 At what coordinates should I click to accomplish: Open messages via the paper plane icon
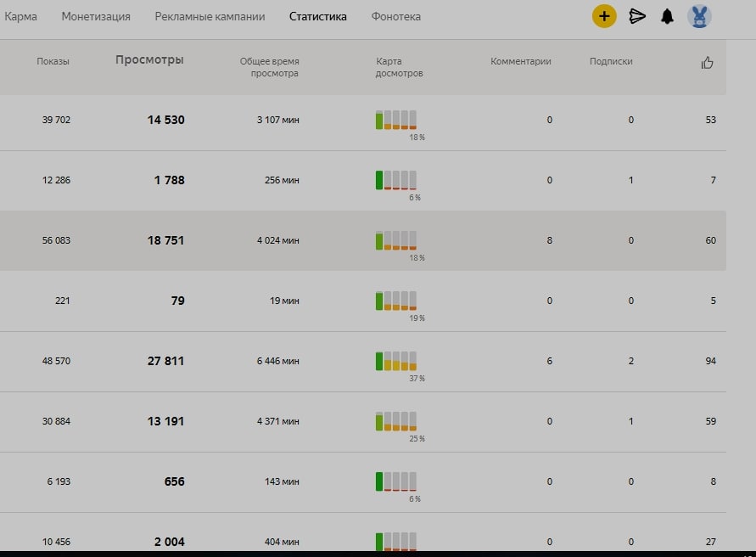click(637, 16)
